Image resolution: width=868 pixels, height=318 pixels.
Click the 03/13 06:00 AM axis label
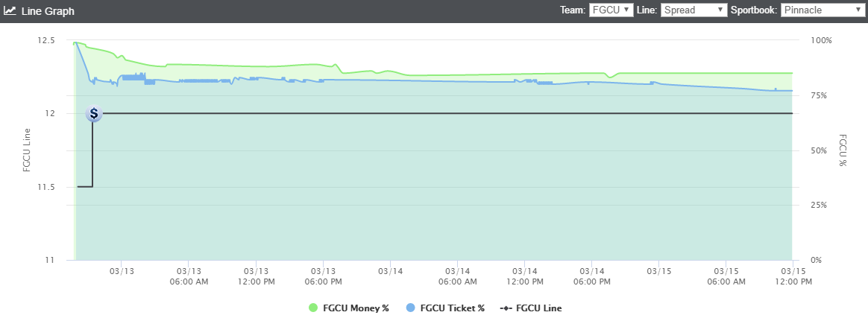[x=189, y=276]
